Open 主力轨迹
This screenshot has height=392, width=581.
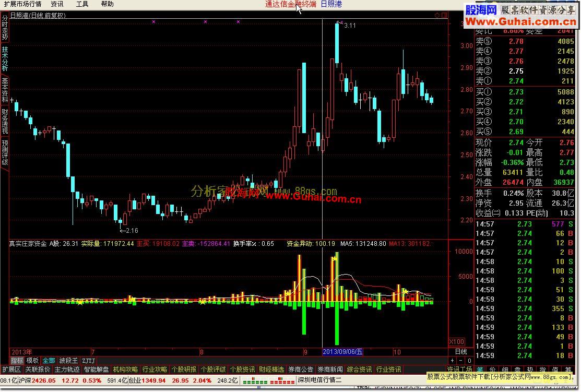(67, 370)
